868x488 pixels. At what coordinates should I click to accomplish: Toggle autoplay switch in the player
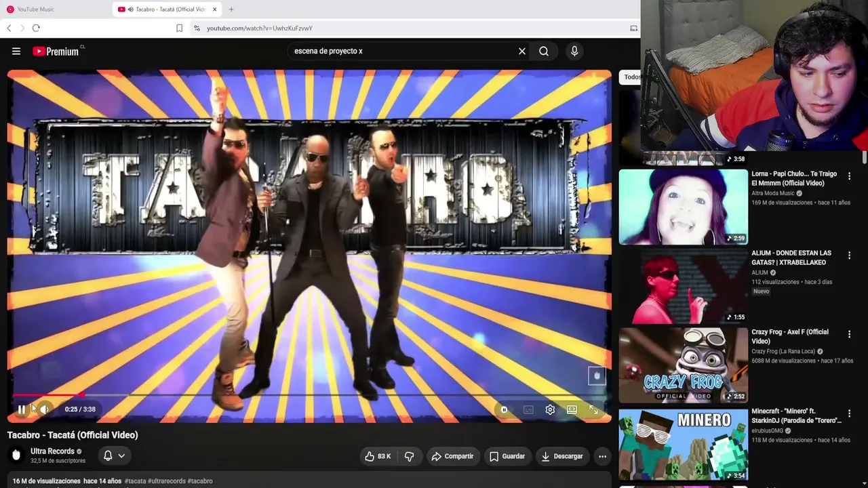click(x=504, y=409)
